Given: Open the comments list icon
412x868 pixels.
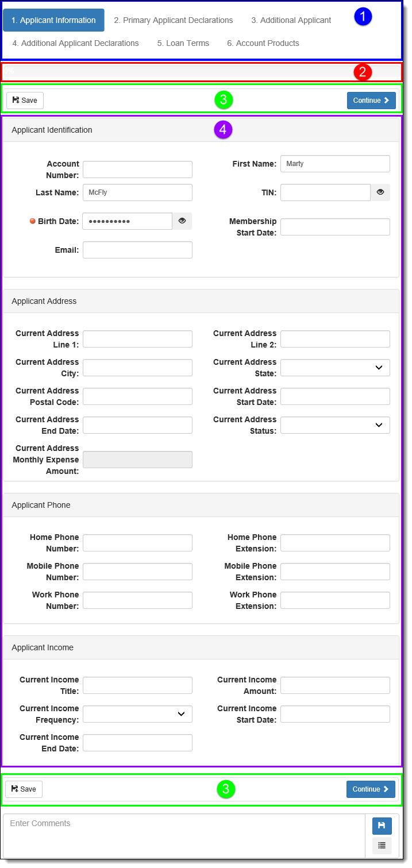Looking at the screenshot, I should coord(382,846).
